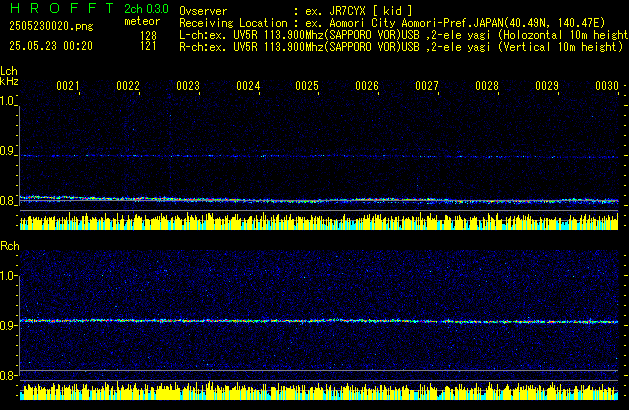Click the meteor count value 121
The height and width of the screenshot is (410, 629).
(148, 46)
